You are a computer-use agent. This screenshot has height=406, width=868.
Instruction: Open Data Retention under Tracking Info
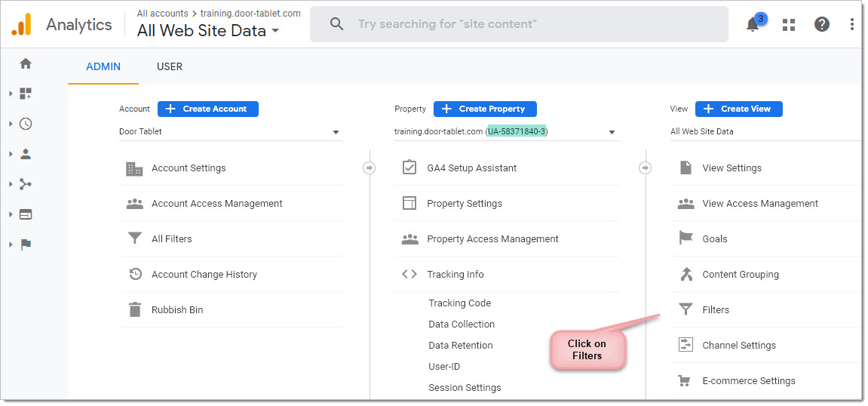(460, 346)
